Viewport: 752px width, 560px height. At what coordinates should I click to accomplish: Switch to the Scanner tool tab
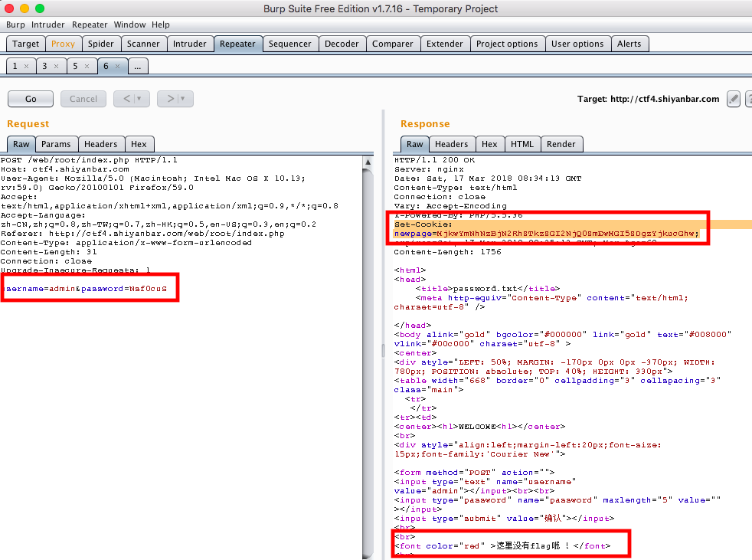tap(143, 44)
